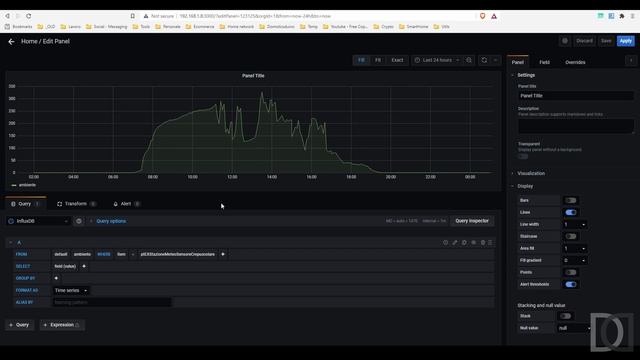Image resolution: width=640 pixels, height=360 pixels.
Task: Click the Save button
Action: pyautogui.click(x=606, y=41)
